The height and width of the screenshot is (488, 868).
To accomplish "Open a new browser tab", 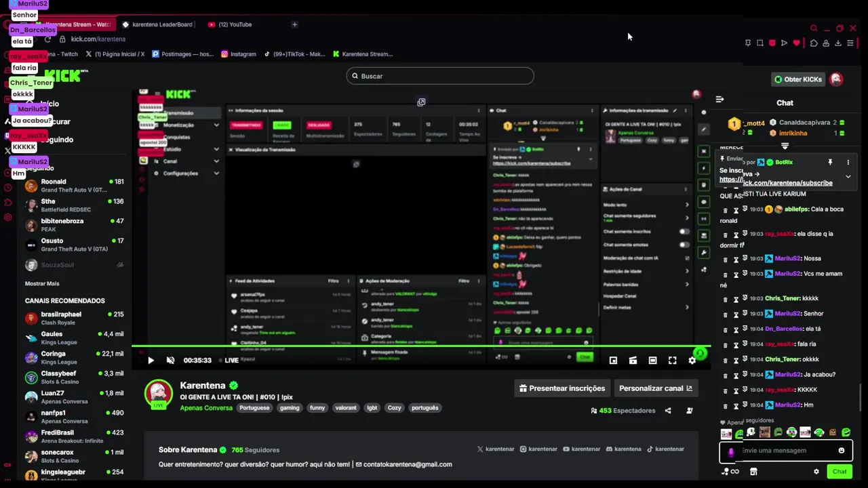I will (x=294, y=24).
